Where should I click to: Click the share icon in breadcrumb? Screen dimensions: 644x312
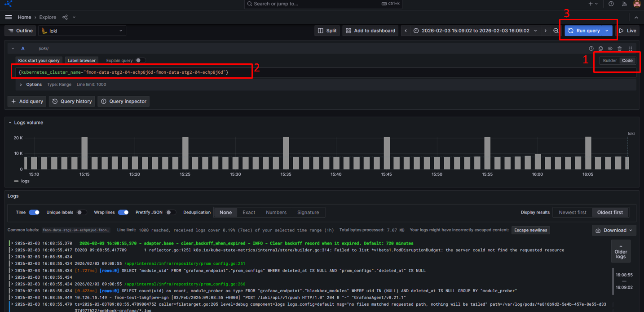pyautogui.click(x=65, y=17)
